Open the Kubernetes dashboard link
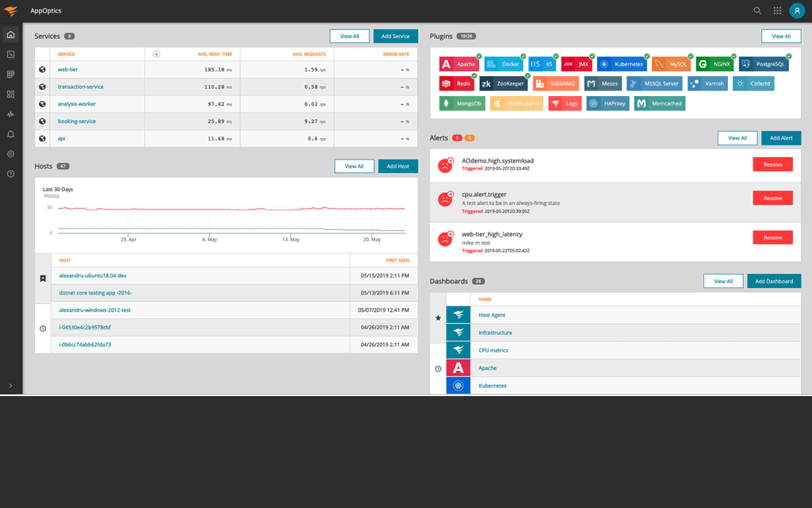Image resolution: width=812 pixels, height=508 pixels. point(492,386)
